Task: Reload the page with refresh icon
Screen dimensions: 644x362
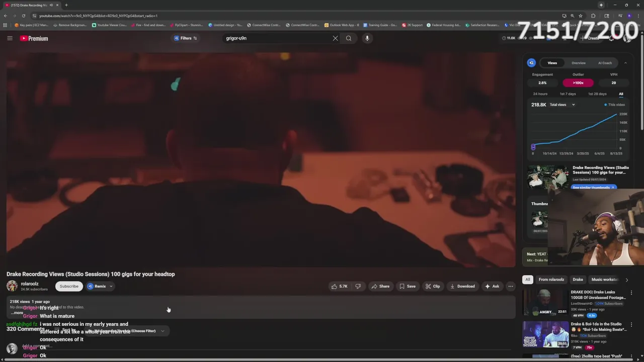Action: [x=23, y=16]
